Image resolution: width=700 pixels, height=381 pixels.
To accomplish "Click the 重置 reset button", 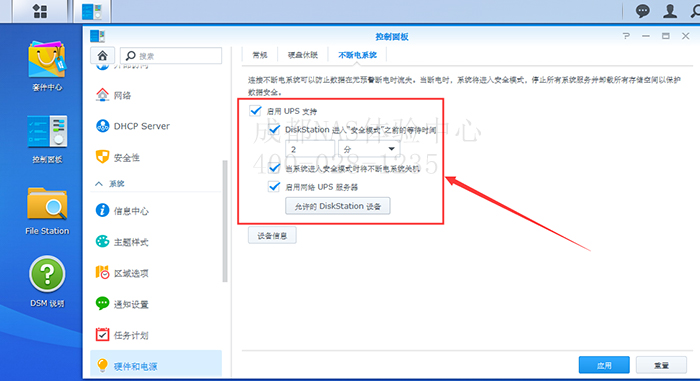I will coord(661,365).
